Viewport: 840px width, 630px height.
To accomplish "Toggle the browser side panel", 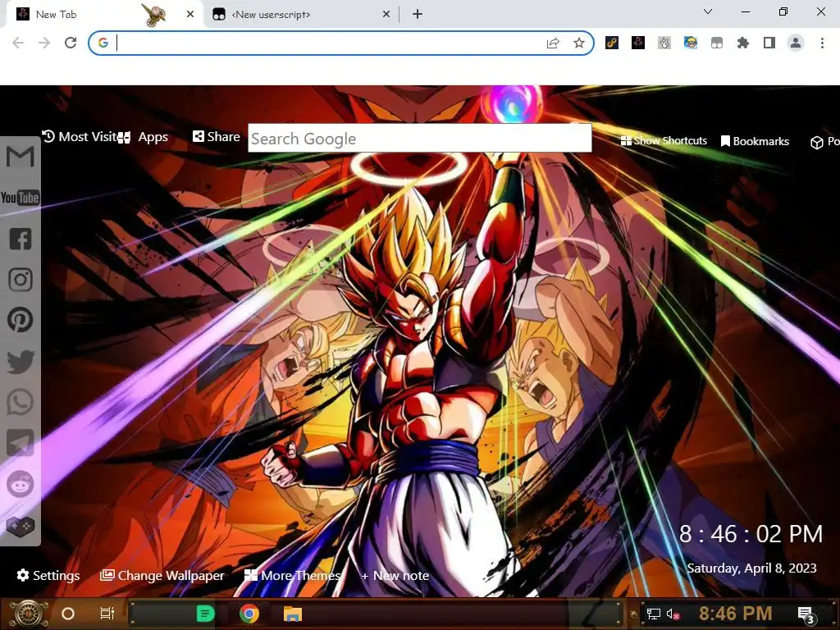I will click(x=769, y=43).
